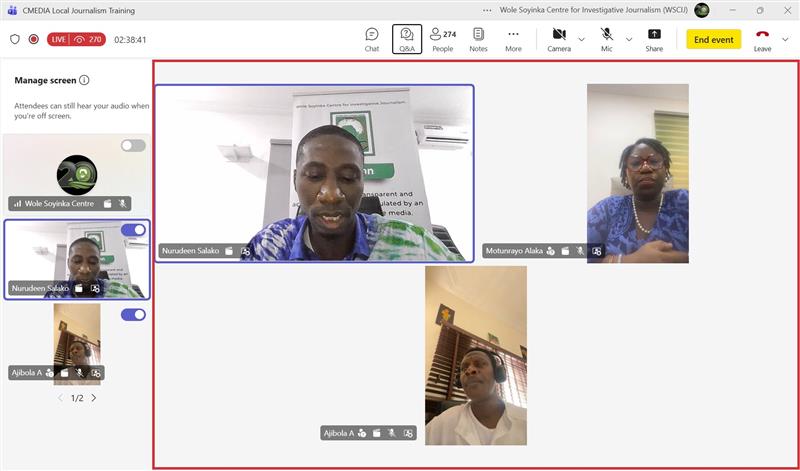Expand the Mic options dropdown arrow
Image resolution: width=800 pixels, height=471 pixels.
coord(629,40)
